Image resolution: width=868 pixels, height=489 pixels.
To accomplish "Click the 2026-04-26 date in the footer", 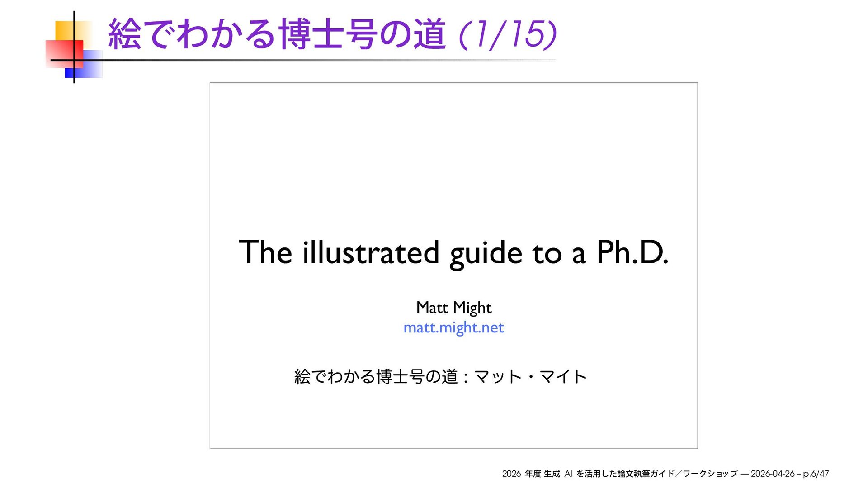I will [772, 474].
